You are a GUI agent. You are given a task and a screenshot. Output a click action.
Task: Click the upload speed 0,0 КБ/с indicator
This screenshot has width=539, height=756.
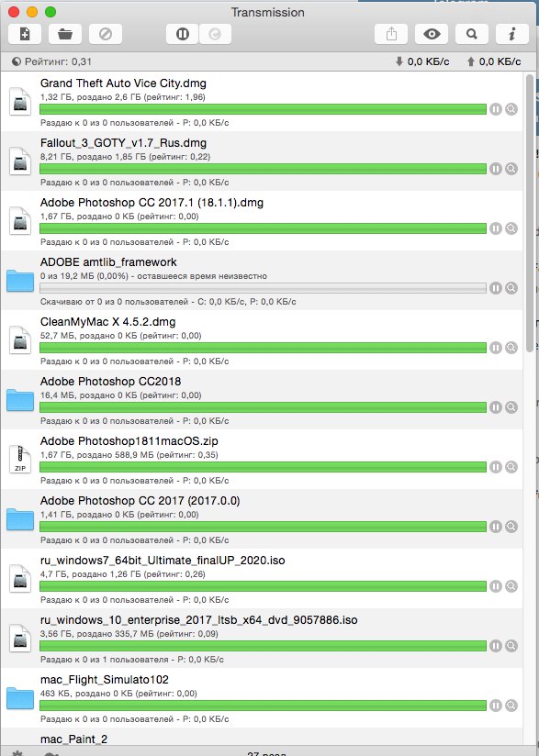point(494,61)
